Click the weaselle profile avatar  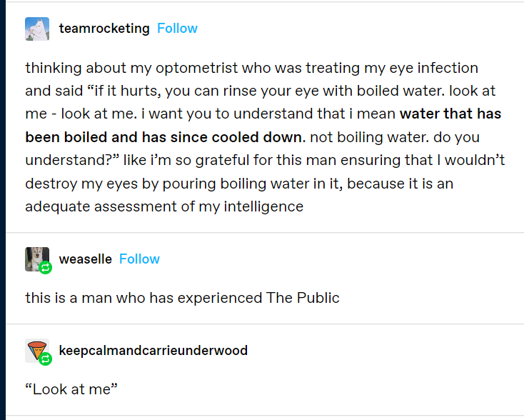(36, 257)
